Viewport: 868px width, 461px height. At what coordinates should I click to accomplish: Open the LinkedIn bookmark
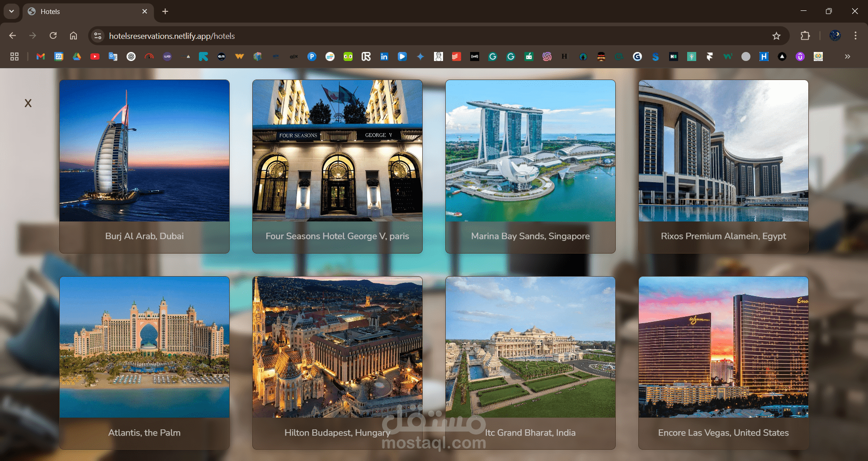[x=384, y=56]
